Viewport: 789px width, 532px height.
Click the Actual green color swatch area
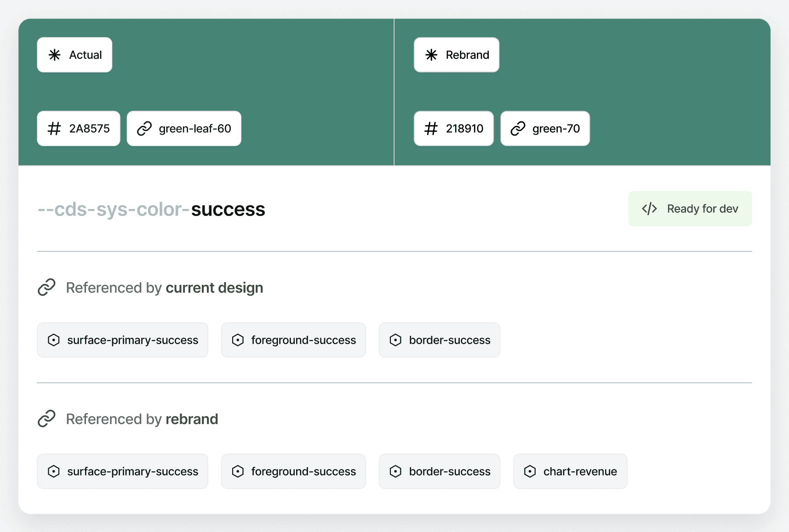(206, 92)
